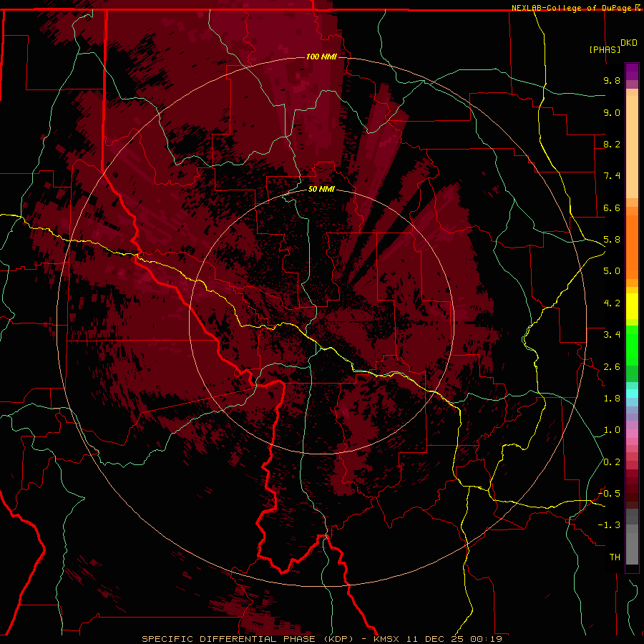Click the 9.8 value on the scale
This screenshot has height=644, width=644.
[612, 80]
